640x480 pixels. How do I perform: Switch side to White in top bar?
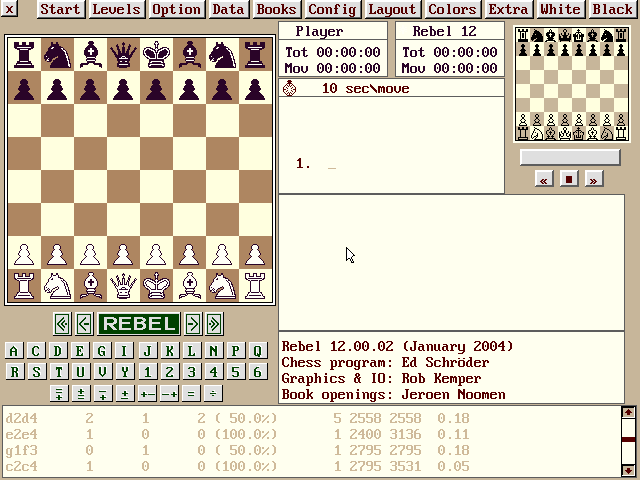[560, 10]
